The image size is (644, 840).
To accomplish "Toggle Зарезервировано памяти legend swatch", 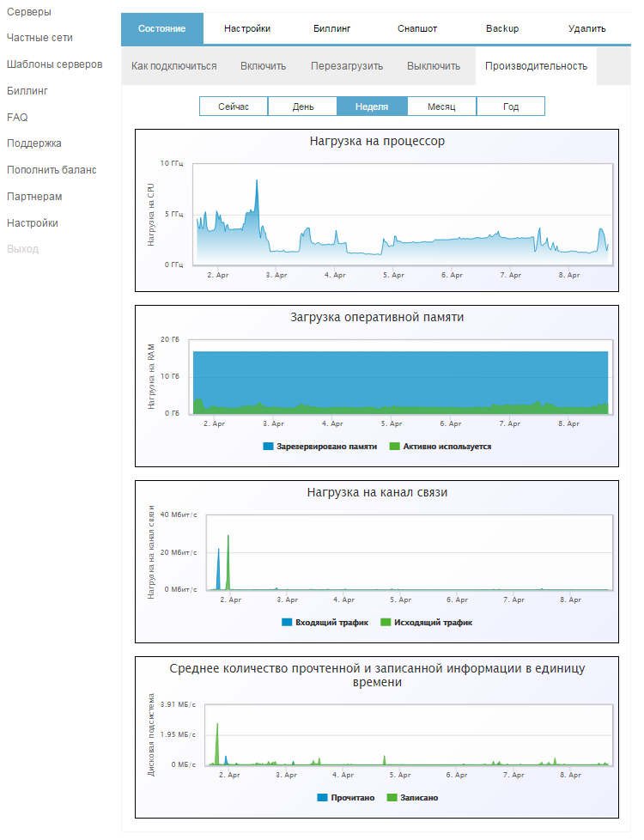I will (269, 447).
